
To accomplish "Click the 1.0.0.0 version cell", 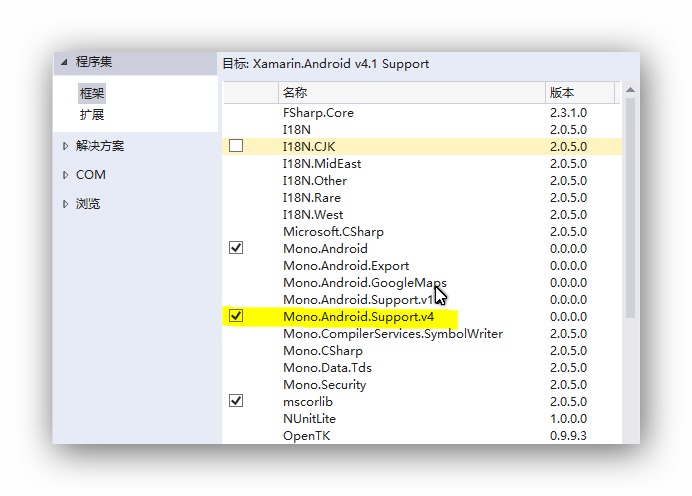I will [568, 418].
